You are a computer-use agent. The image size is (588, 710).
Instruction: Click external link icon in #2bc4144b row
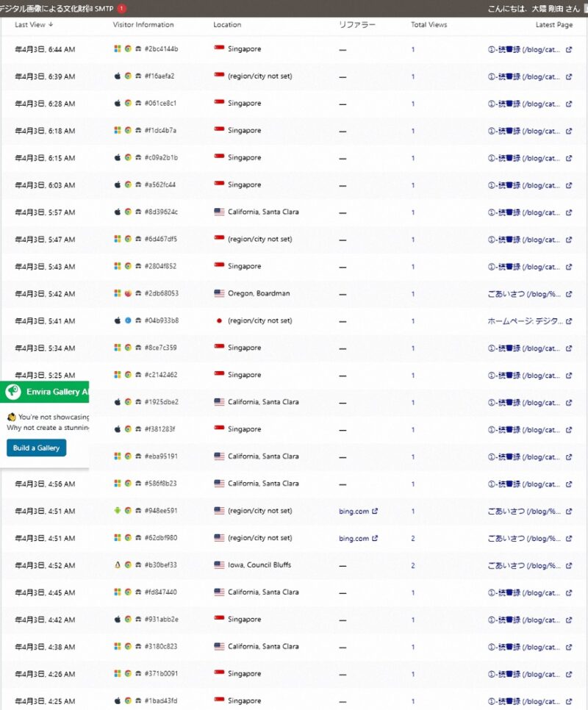pos(568,49)
